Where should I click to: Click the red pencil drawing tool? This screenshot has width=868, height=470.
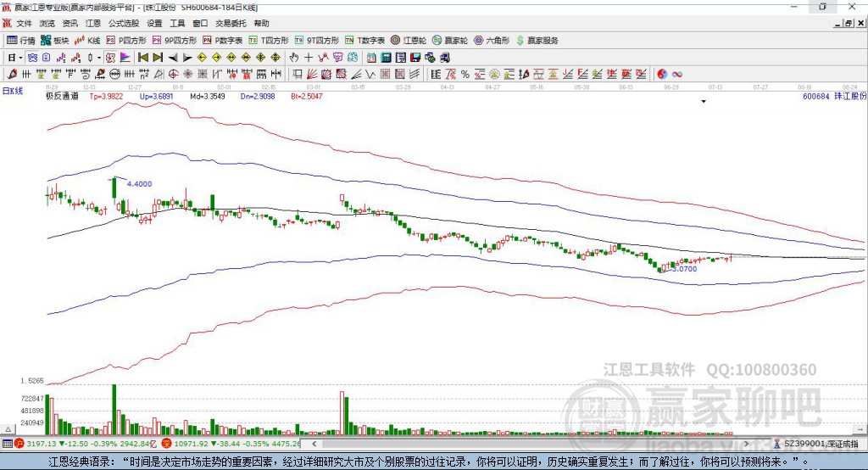[x=12, y=75]
